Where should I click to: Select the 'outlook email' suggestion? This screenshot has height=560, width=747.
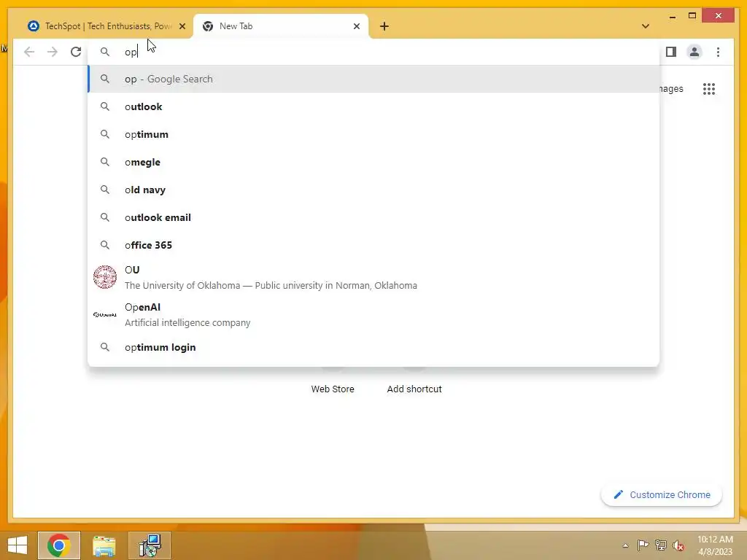[374, 217]
